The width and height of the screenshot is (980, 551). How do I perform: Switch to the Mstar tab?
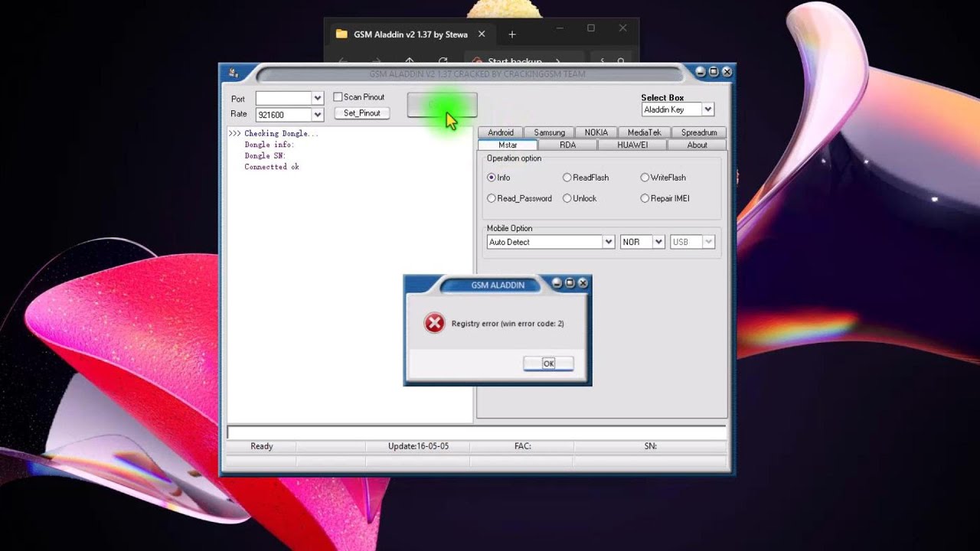point(508,145)
